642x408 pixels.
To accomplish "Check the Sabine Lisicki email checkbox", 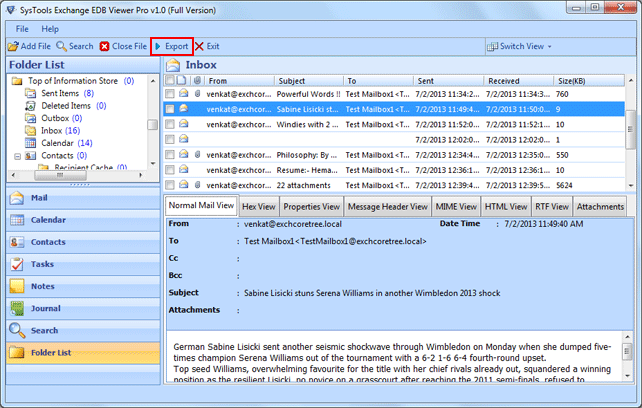I will pyautogui.click(x=170, y=109).
